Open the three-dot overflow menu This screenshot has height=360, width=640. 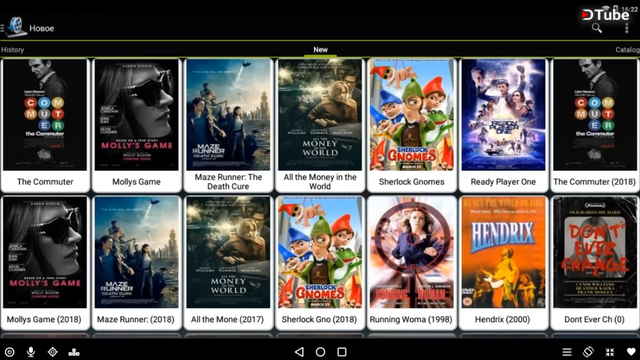[x=627, y=28]
